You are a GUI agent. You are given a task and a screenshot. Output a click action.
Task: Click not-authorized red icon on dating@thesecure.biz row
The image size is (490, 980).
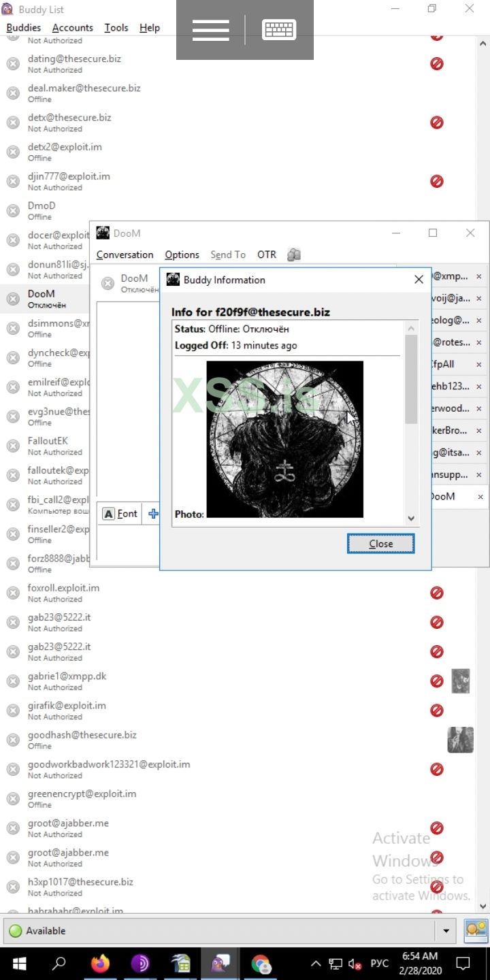(x=437, y=63)
